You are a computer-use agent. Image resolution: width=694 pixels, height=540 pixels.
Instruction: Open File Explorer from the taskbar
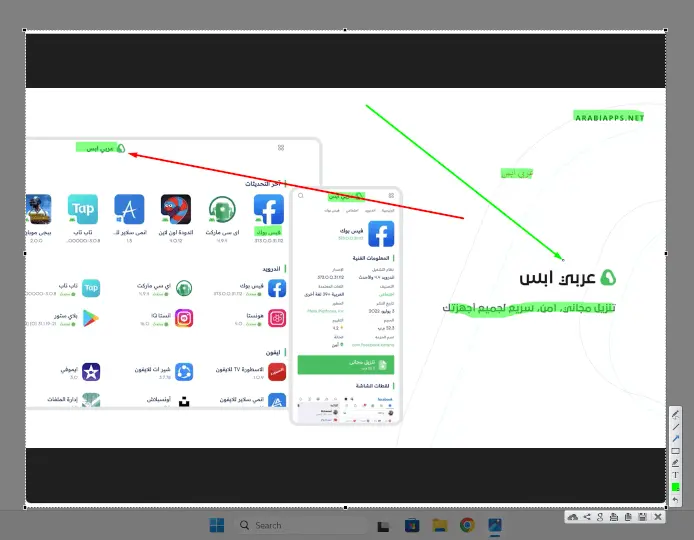439,525
